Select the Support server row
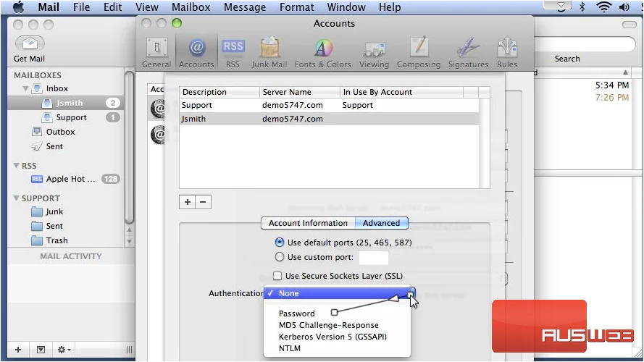This screenshot has height=362, width=644. coord(329,105)
